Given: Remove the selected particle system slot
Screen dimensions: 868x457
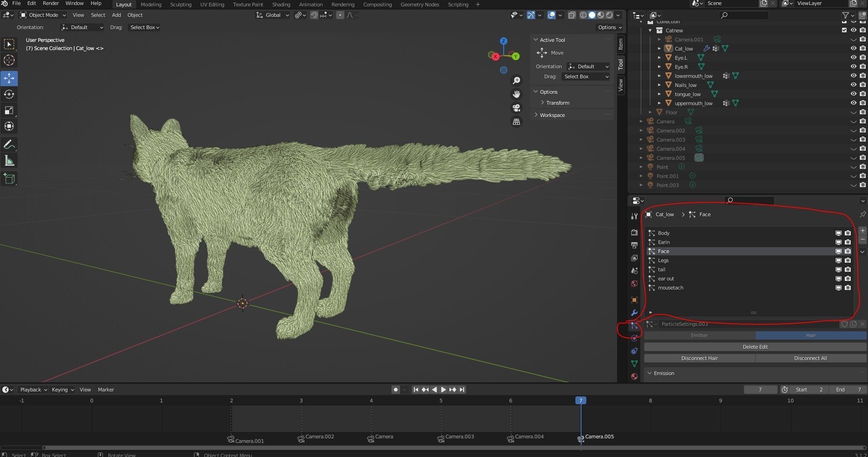Looking at the screenshot, I should (863, 239).
